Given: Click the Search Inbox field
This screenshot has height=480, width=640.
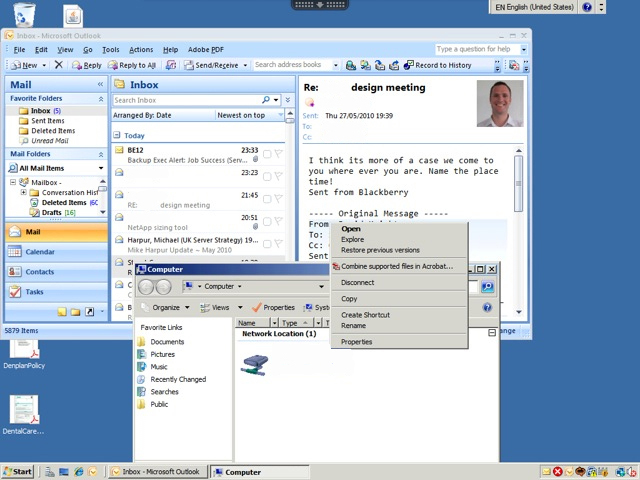Looking at the screenshot, I should coord(186,100).
